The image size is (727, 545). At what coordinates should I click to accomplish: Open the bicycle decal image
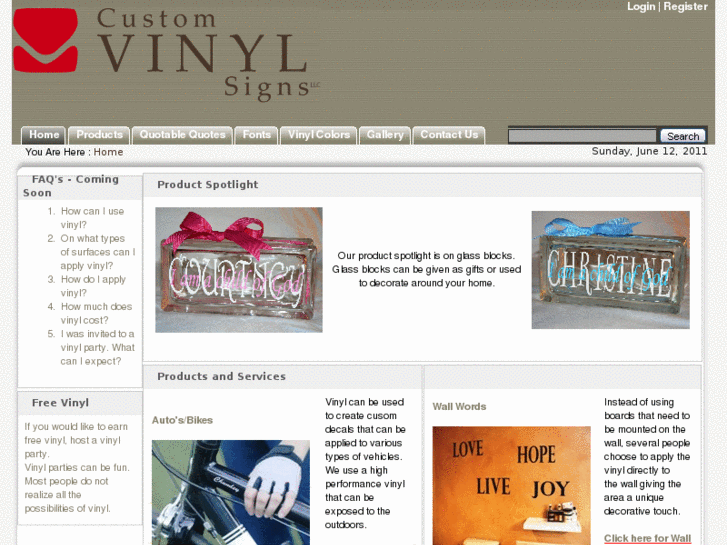(231, 493)
